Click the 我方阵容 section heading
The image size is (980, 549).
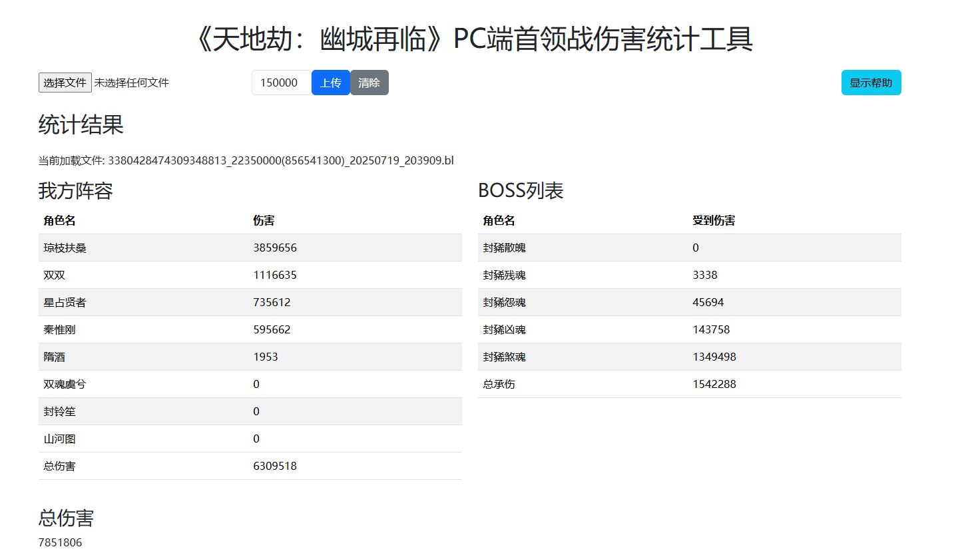[x=75, y=191]
